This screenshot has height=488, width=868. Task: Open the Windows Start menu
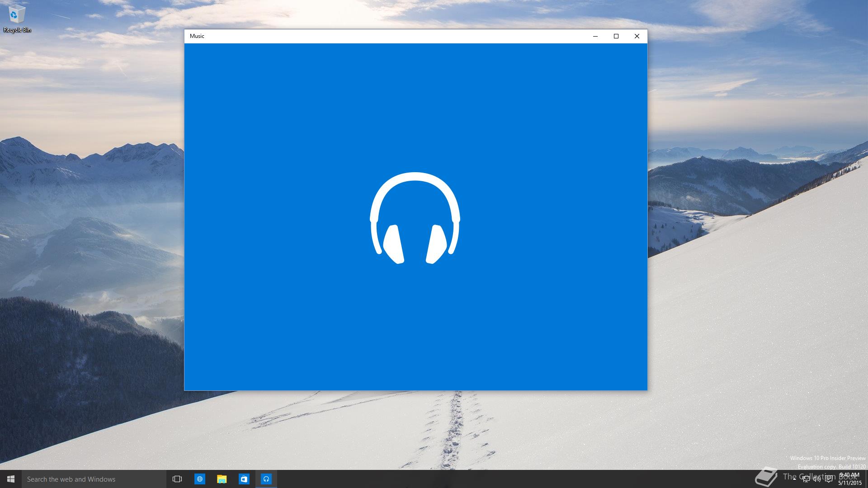pos(11,479)
